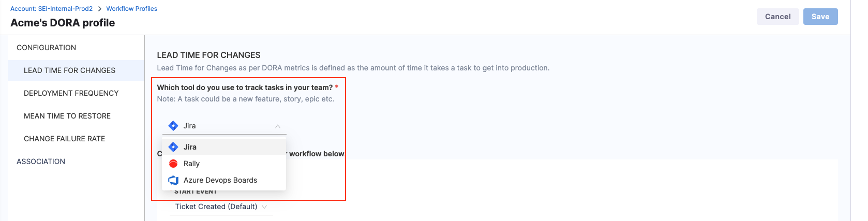This screenshot has width=868, height=221.
Task: Click the Jira icon in the dropdown list
Action: point(173,147)
